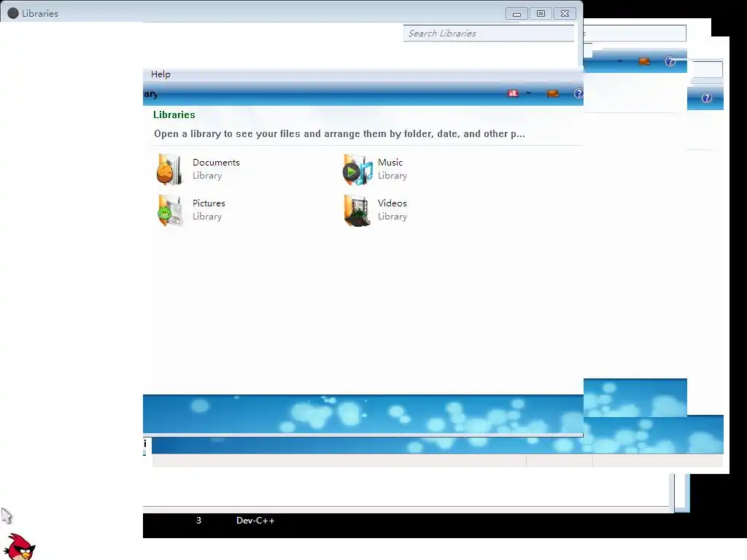
Task: Focus the Search Libraries field
Action: click(488, 34)
